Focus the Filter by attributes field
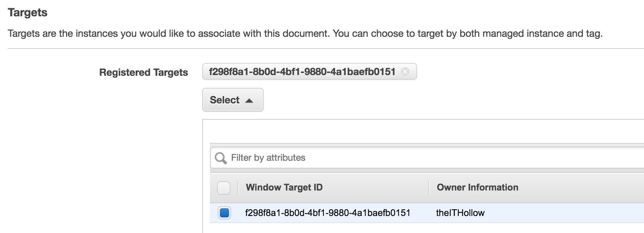This screenshot has width=644, height=233. [x=424, y=158]
